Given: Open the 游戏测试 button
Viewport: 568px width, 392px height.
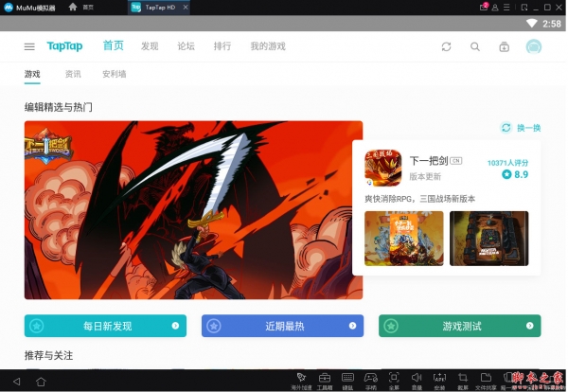Looking at the screenshot, I should pos(460,326).
